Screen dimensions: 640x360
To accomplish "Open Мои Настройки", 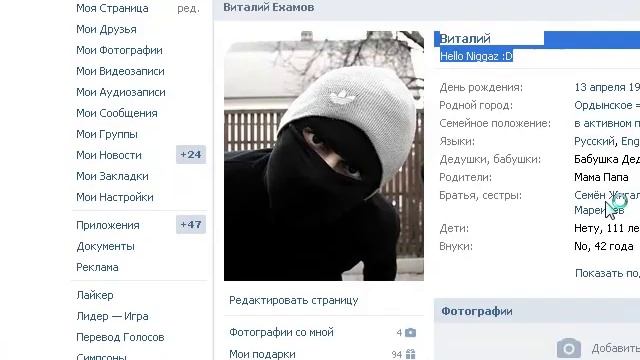I will pos(115,197).
